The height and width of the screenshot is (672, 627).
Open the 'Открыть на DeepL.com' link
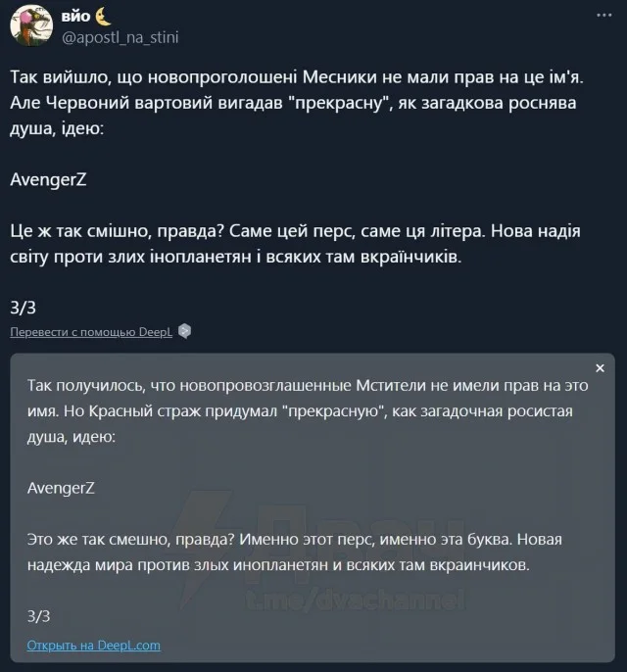(94, 646)
